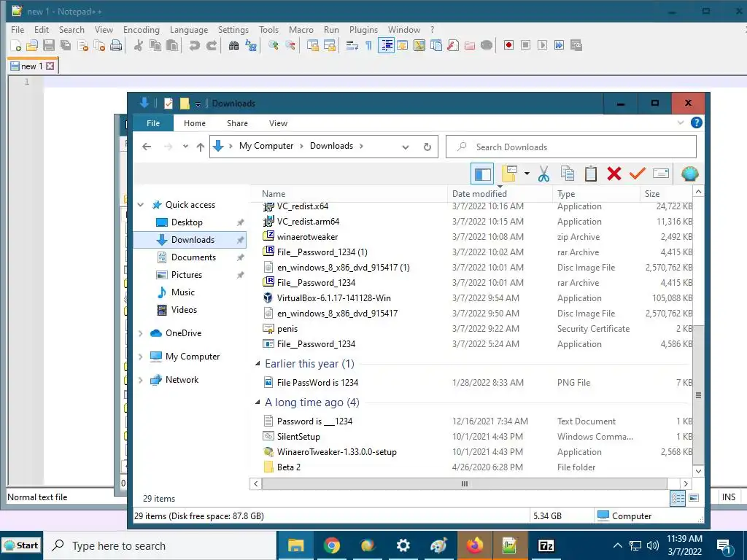Click the red X Delete icon in Explorer
The height and width of the screenshot is (560, 747).
(x=614, y=174)
